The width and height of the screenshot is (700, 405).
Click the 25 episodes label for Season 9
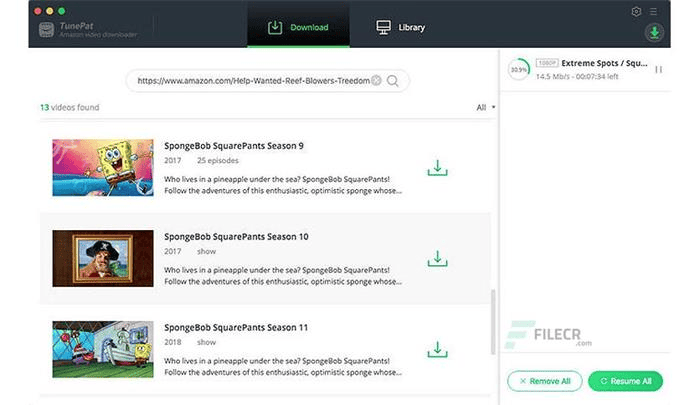click(218, 160)
